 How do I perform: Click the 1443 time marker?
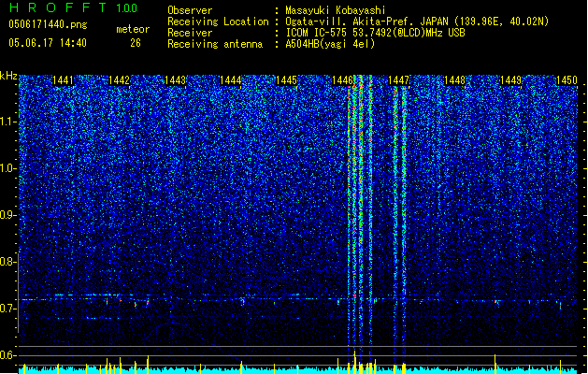coord(175,80)
